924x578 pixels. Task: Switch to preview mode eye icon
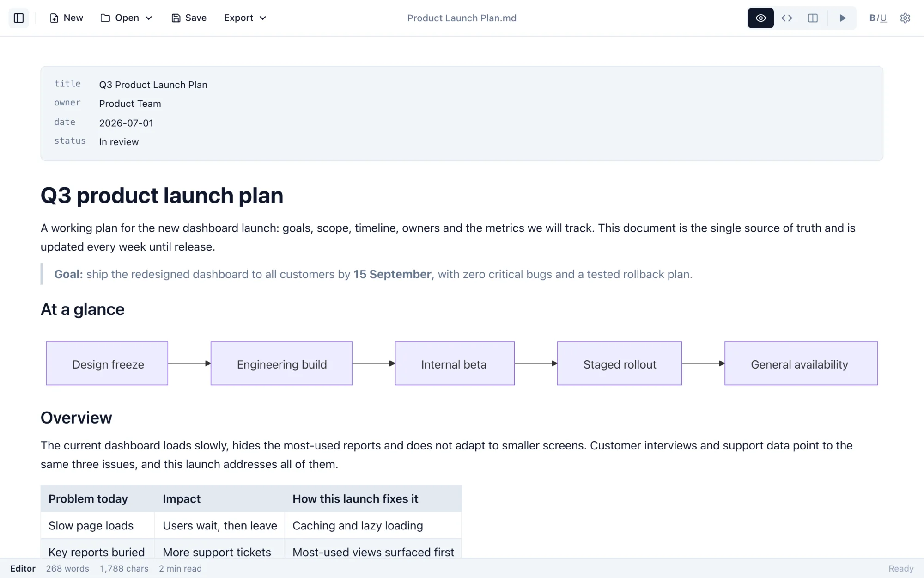[760, 18]
